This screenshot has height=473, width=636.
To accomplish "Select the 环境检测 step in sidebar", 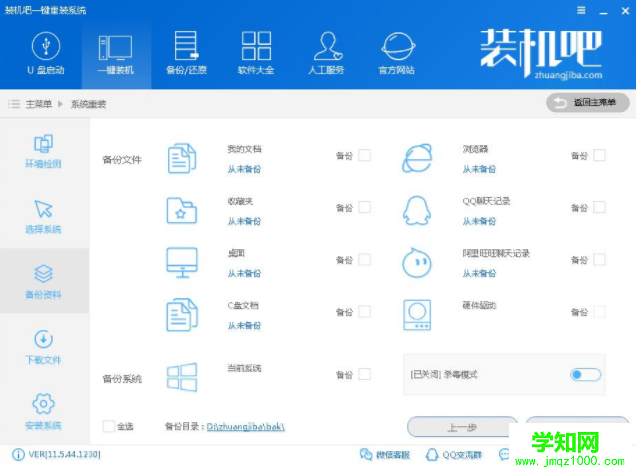I will click(43, 151).
